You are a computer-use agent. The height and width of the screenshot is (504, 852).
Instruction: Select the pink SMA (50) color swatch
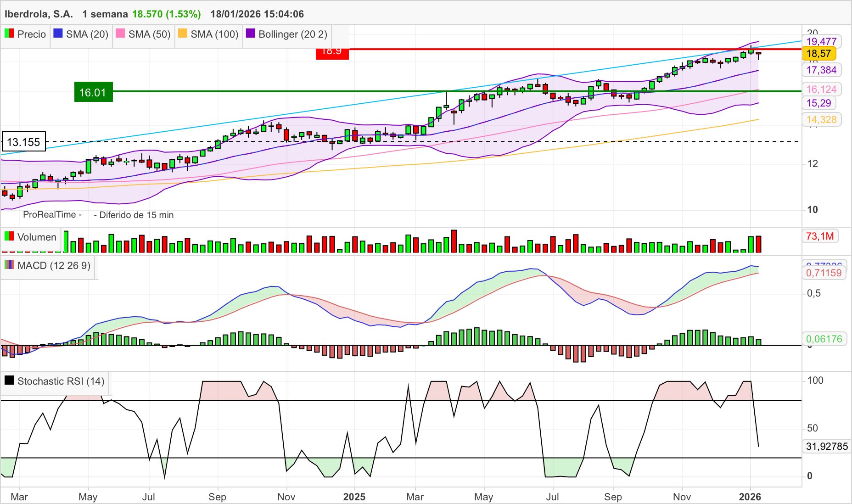click(120, 34)
